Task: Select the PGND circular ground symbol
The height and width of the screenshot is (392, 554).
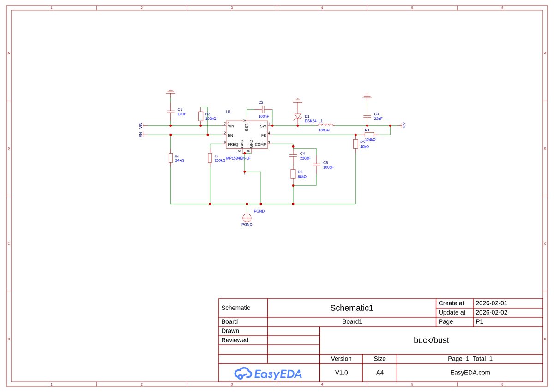Action: [247, 217]
